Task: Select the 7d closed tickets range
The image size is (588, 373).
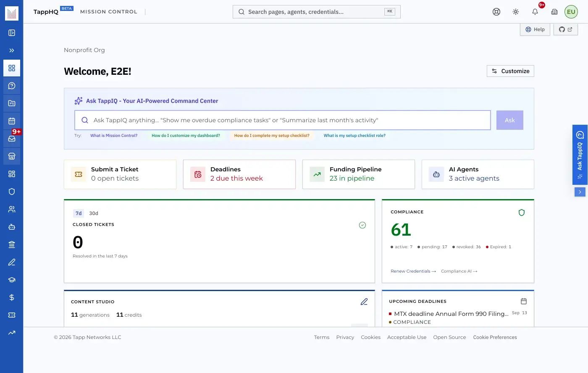Action: coord(79,213)
